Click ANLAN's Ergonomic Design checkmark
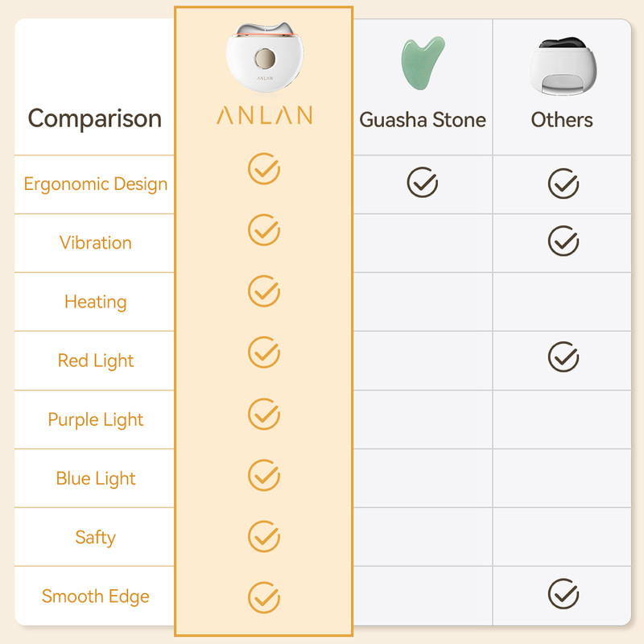The height and width of the screenshot is (644, 644). [263, 171]
